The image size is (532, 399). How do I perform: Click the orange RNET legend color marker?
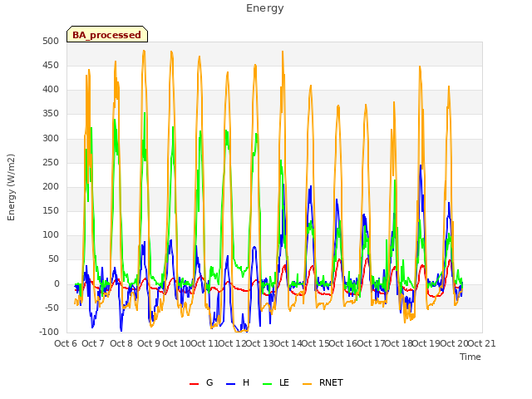click(307, 384)
